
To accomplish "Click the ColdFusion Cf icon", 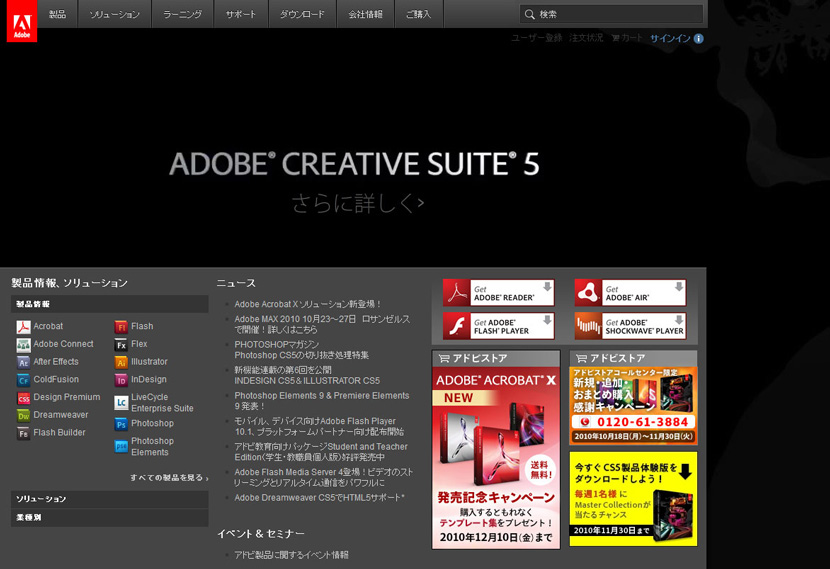I will click(23, 381).
